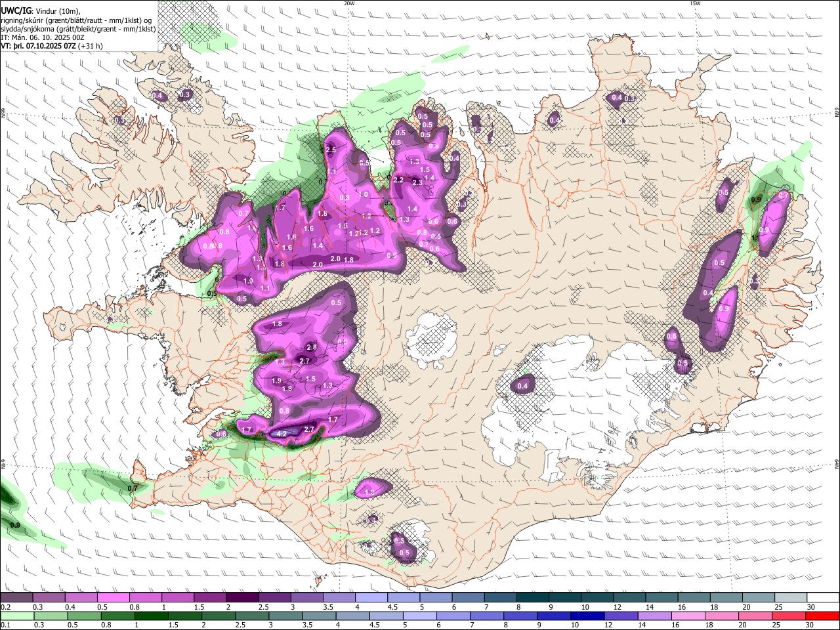Click the 2.8 snowfall value on the map

pos(312,347)
